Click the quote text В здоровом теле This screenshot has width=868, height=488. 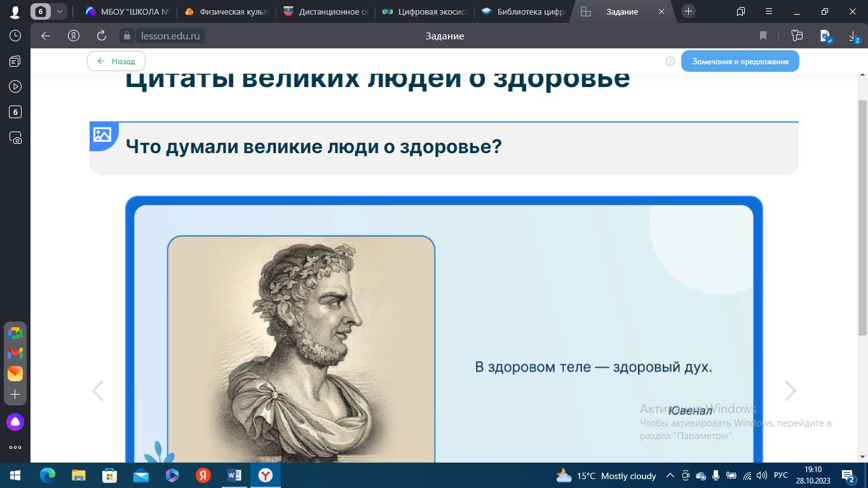(593, 367)
